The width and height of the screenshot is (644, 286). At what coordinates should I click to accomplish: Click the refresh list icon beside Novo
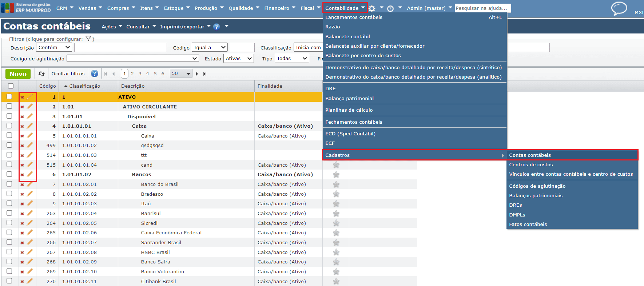pyautogui.click(x=41, y=74)
